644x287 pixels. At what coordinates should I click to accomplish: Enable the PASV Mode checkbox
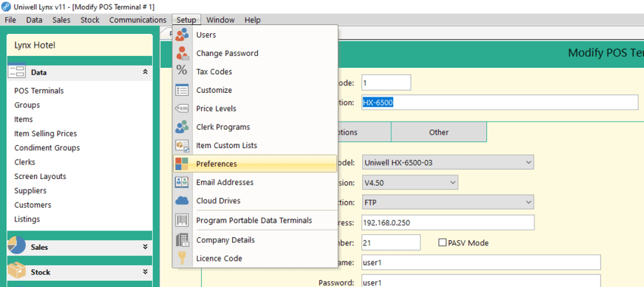pyautogui.click(x=442, y=243)
